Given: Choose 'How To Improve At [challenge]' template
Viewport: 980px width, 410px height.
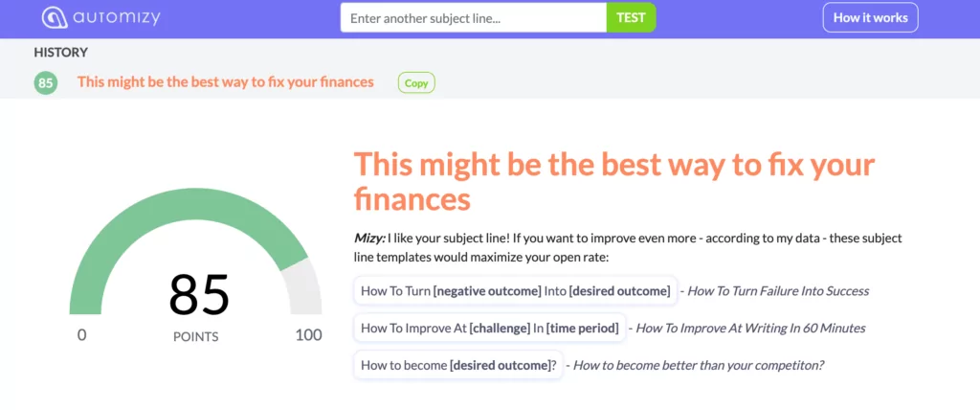Looking at the screenshot, I should [x=489, y=328].
